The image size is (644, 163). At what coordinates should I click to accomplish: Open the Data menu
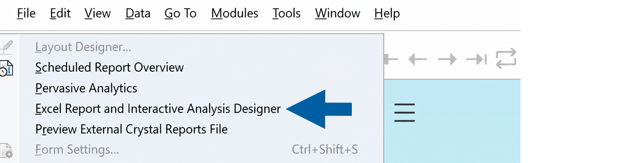tap(138, 13)
